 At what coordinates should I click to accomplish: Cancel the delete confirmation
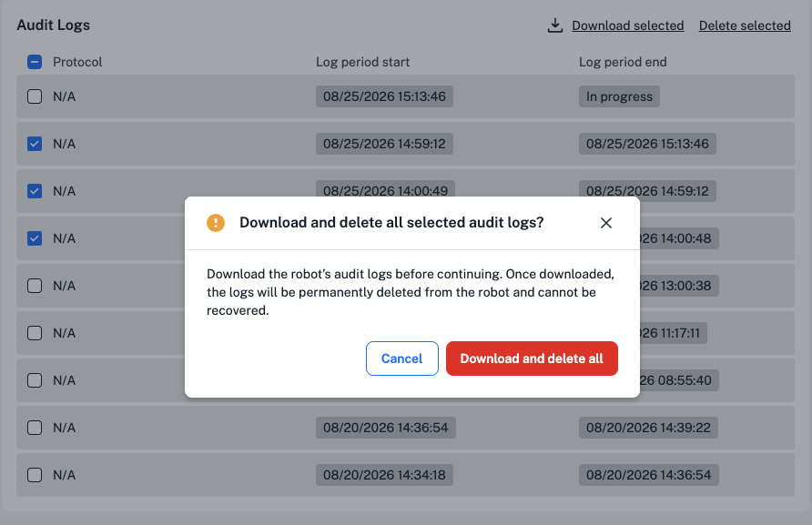[x=401, y=358]
